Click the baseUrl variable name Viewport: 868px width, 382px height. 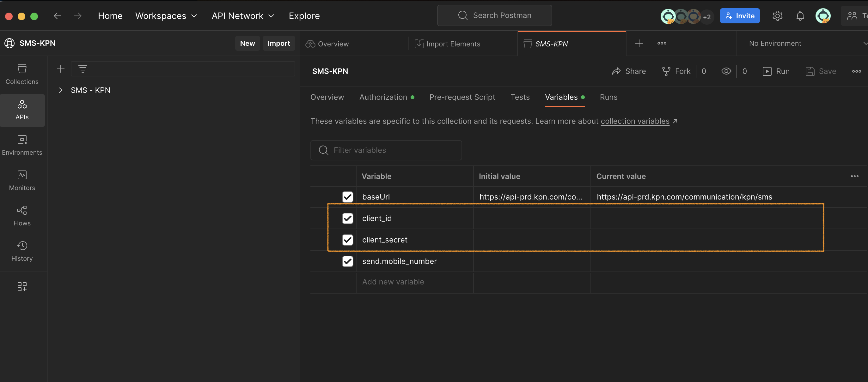(x=376, y=197)
